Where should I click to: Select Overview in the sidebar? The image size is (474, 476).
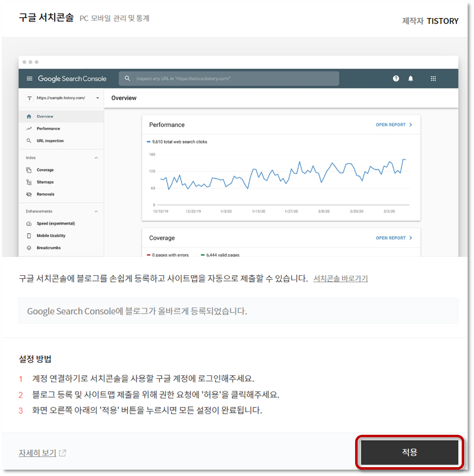click(61, 116)
